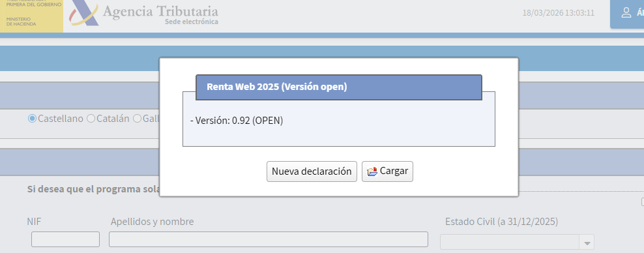Click the 'Sede electrónica' text

pos(192,22)
